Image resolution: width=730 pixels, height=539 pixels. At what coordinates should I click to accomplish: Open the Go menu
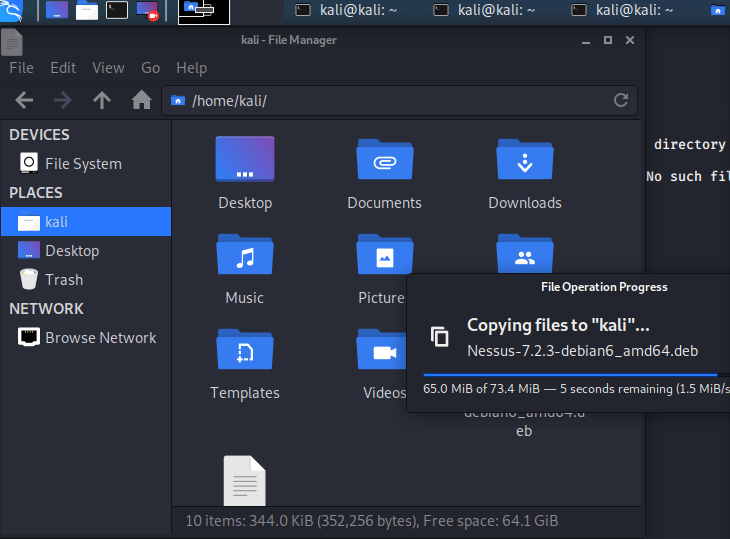point(150,68)
